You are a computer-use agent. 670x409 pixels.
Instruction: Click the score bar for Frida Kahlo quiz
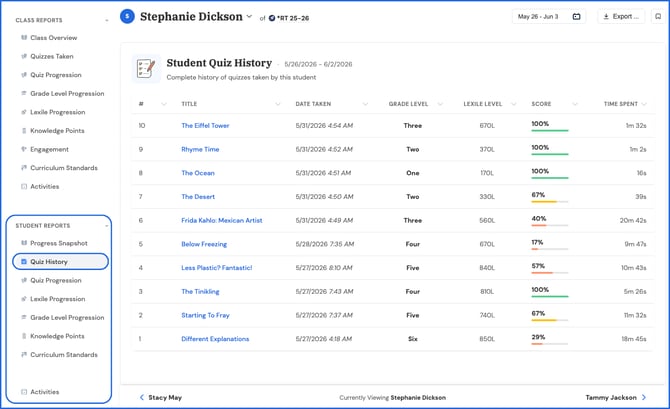point(550,225)
